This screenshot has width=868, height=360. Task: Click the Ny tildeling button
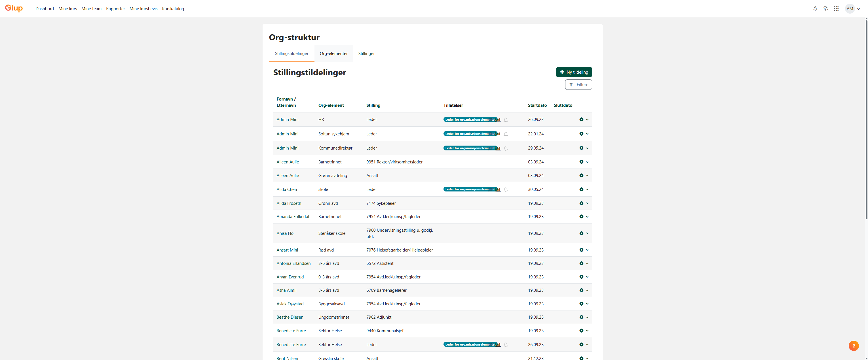[573, 72]
